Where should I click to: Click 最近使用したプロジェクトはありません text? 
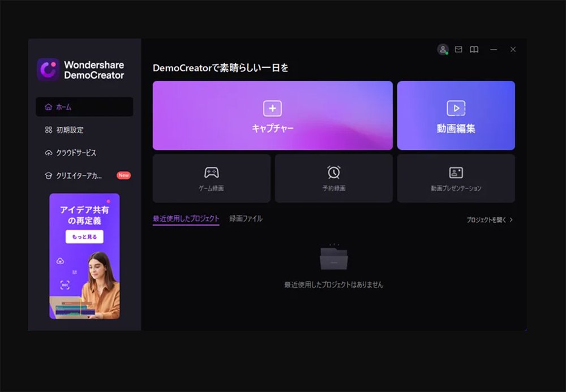[x=333, y=285]
